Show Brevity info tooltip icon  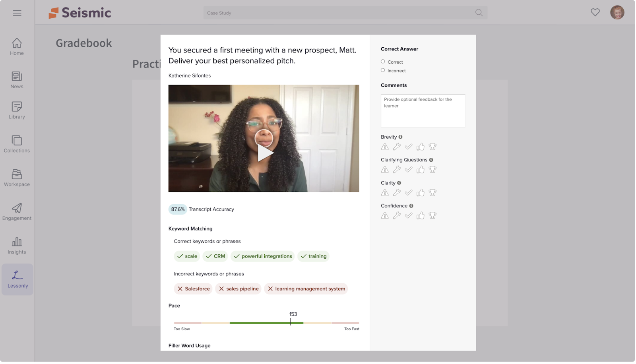pyautogui.click(x=401, y=137)
